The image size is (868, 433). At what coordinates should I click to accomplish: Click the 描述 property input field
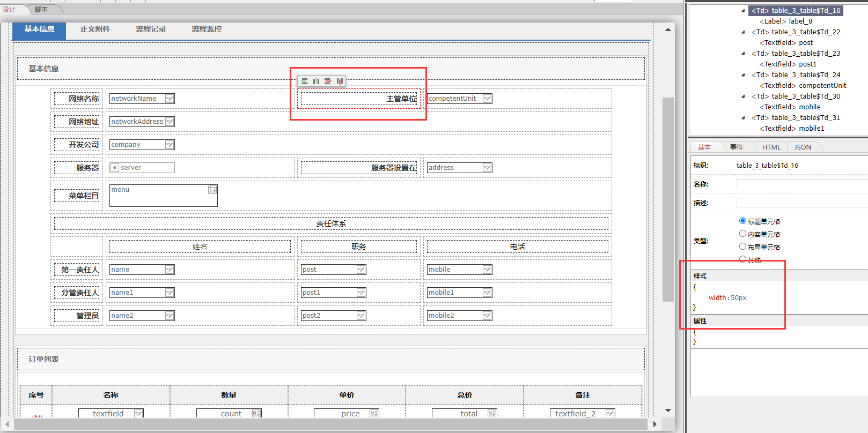point(802,203)
